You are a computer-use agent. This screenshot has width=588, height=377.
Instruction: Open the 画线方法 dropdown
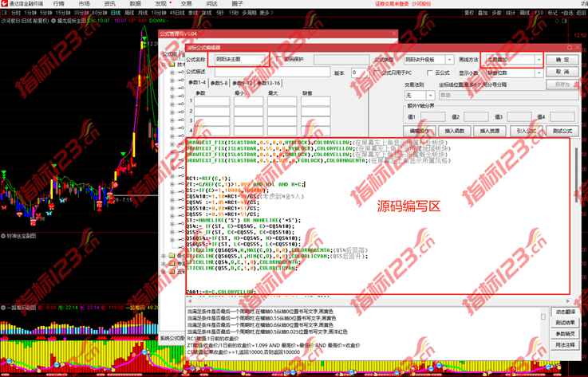coord(539,60)
